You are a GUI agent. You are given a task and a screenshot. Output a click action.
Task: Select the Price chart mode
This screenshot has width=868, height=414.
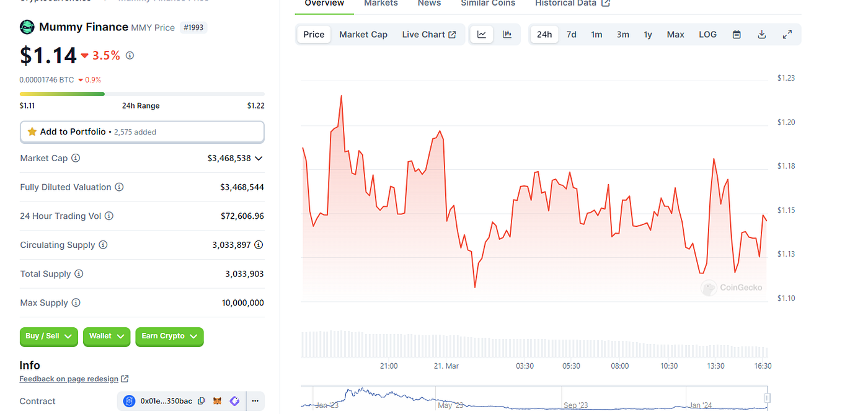tap(314, 35)
